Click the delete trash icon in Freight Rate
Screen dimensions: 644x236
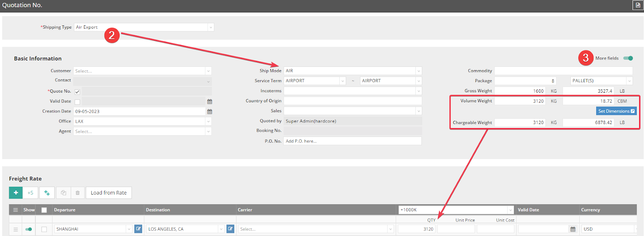point(78,193)
